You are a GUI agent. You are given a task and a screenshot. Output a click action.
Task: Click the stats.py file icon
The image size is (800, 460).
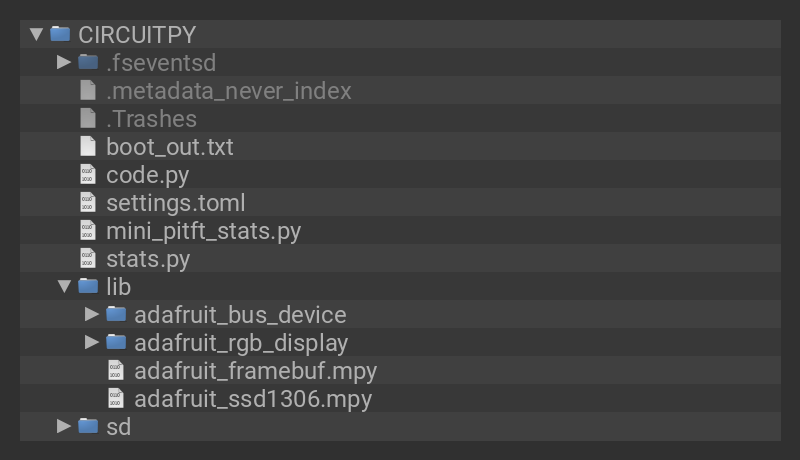[x=88, y=258]
